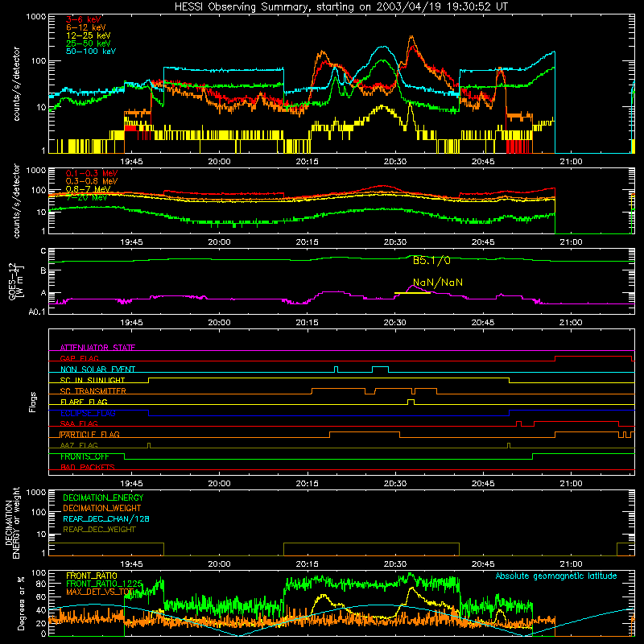Select the NON_SOLAR_EVENT flag label

[x=97, y=369]
